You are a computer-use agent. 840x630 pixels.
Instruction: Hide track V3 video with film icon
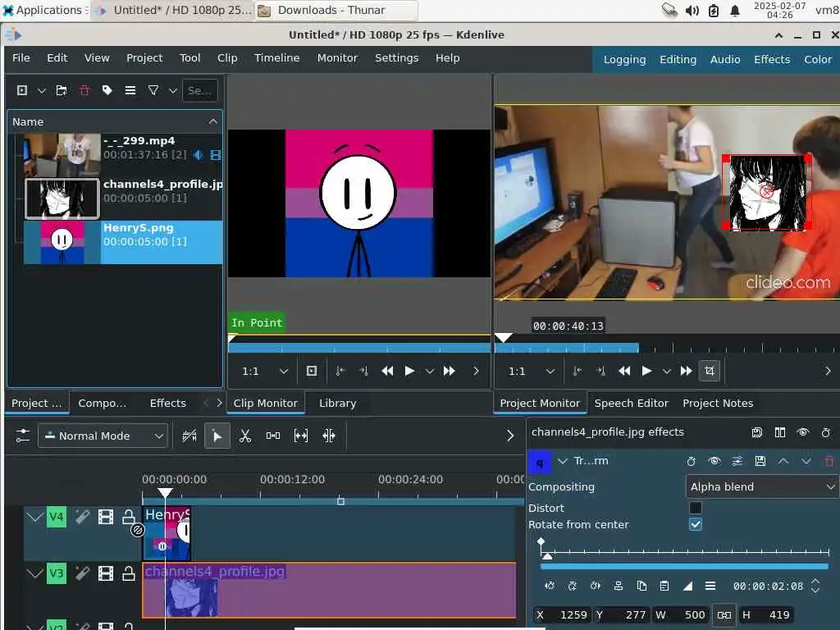tap(106, 573)
